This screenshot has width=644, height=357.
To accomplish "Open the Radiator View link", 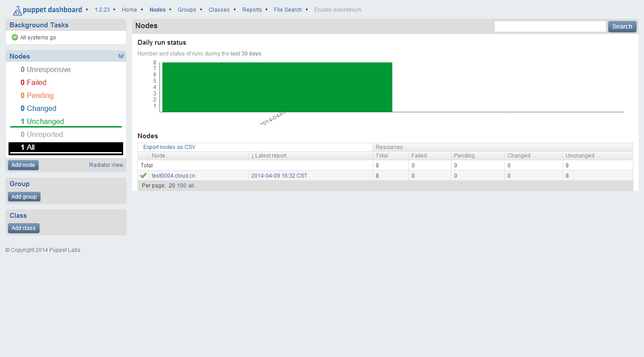I will point(106,165).
